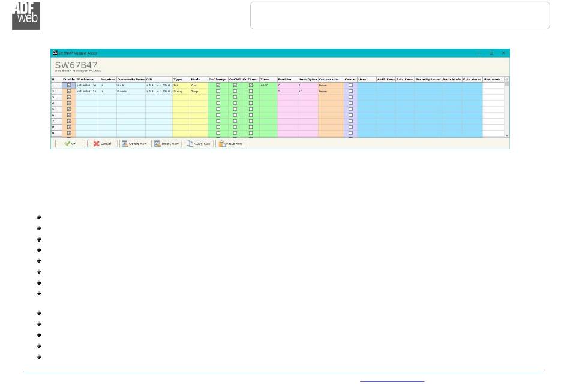Select IP address cell 192.168.0.150
Image resolution: width=570 pixels, height=392 pixels.
click(88, 85)
